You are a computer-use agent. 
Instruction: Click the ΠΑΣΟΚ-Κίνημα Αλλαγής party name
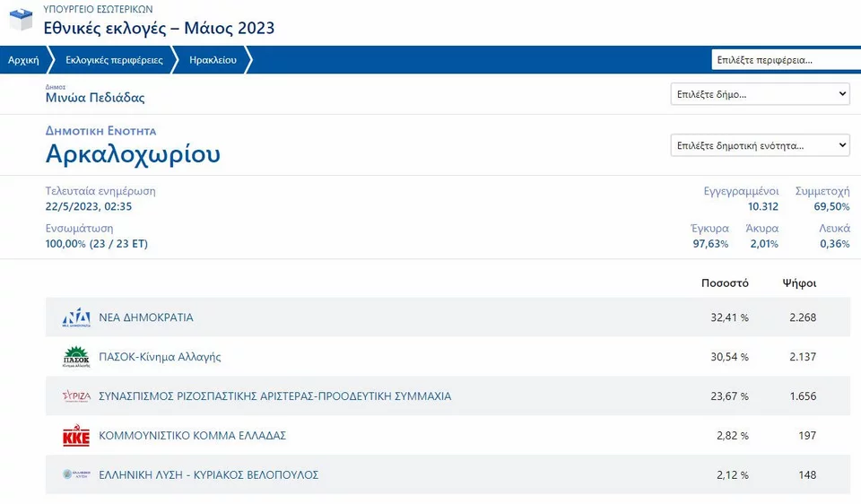[160, 357]
